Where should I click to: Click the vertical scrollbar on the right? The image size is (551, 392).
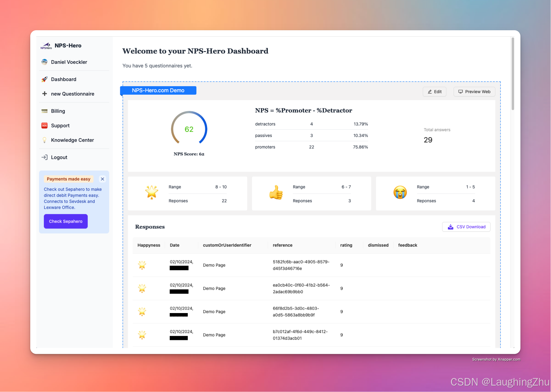pos(513,74)
